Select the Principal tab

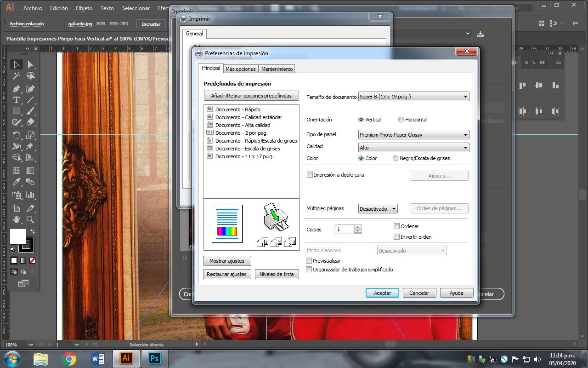tap(211, 68)
